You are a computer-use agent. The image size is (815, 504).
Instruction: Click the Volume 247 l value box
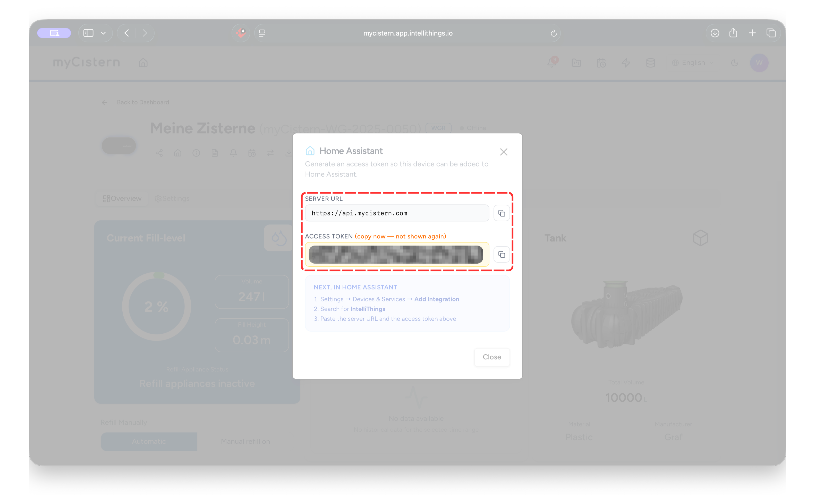[252, 292]
